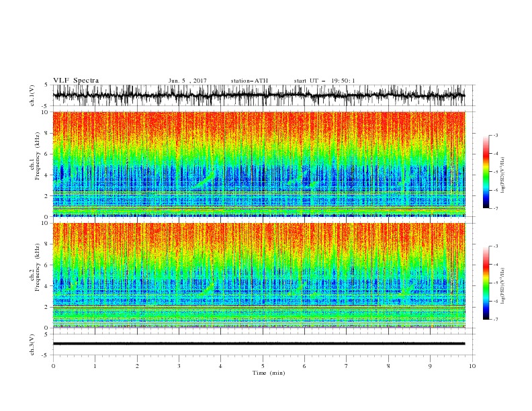
Task: Click time axis tick label "0"
Action: coord(53,366)
